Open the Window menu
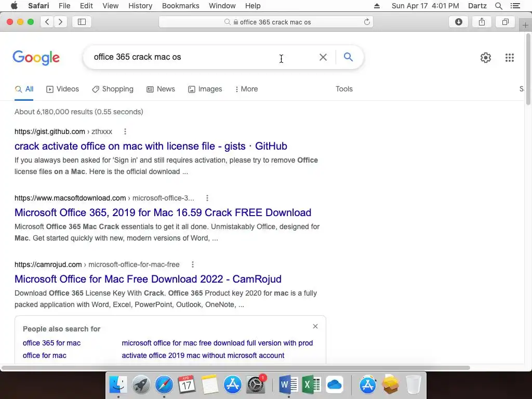Viewport: 532px width, 399px height. click(222, 6)
